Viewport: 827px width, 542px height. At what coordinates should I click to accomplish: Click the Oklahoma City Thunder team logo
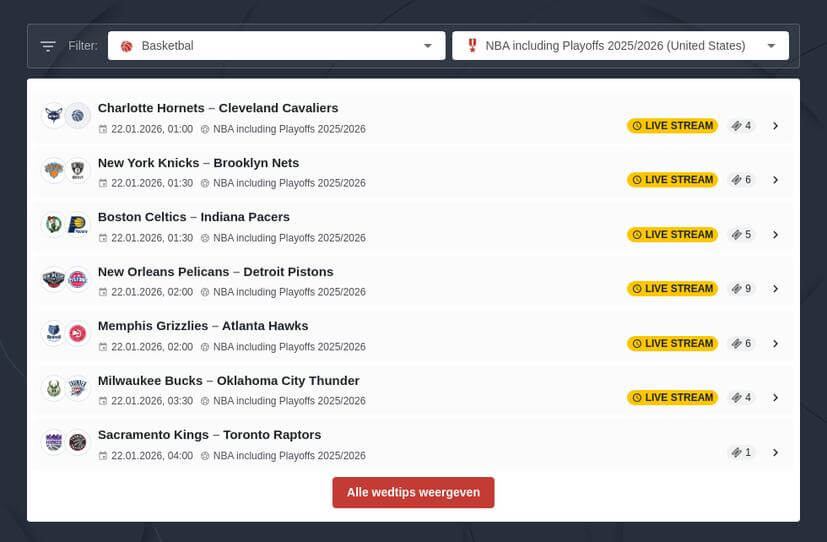pyautogui.click(x=78, y=389)
